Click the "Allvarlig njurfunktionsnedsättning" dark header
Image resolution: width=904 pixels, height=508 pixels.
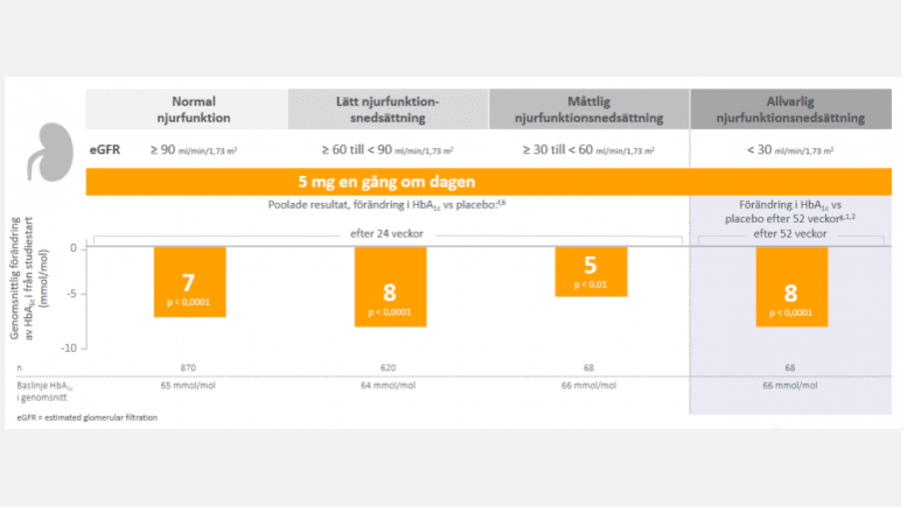(790, 109)
